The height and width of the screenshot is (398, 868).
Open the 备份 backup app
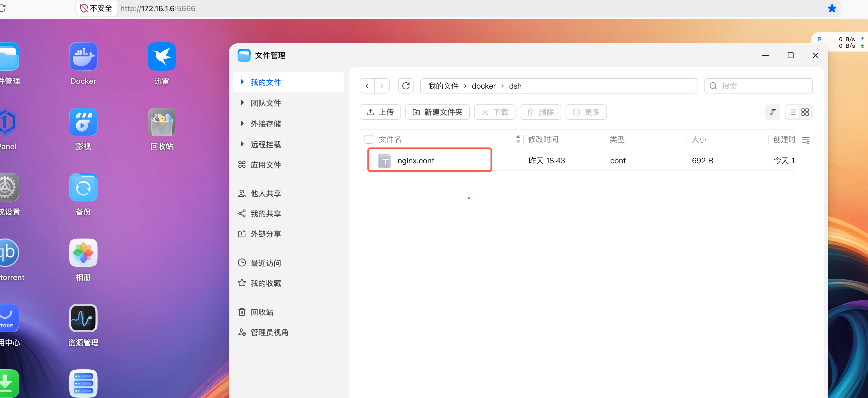click(83, 187)
